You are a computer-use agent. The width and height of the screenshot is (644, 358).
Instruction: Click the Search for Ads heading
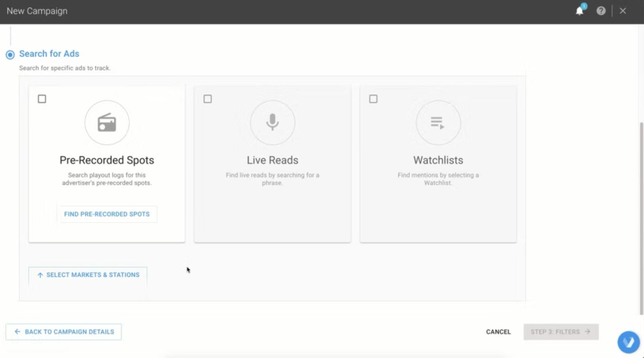coord(49,54)
